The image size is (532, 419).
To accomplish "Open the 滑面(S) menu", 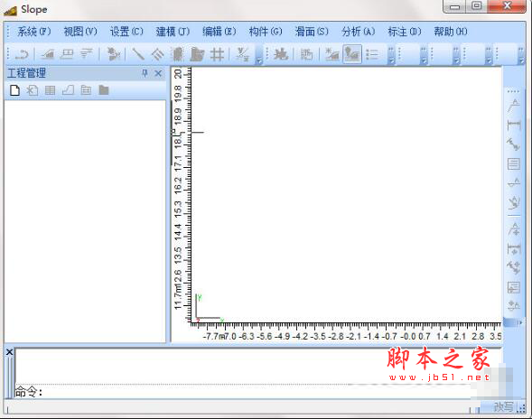I will coord(312,32).
